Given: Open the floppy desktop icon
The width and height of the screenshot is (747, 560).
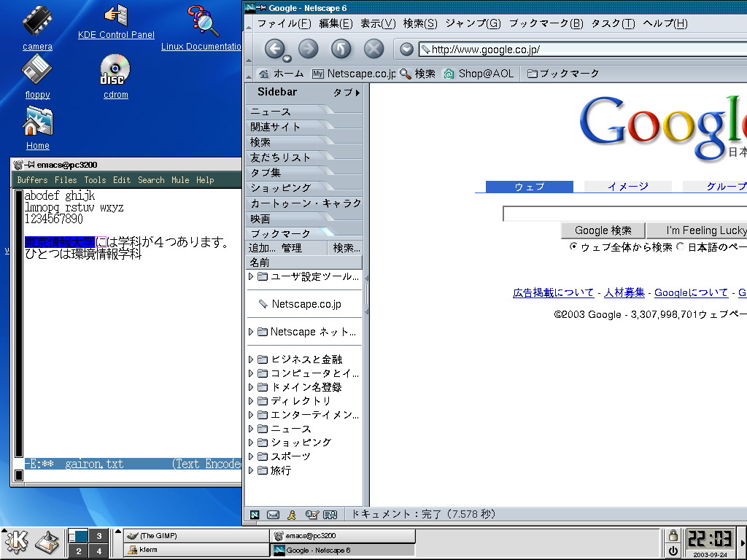Looking at the screenshot, I should point(37,76).
